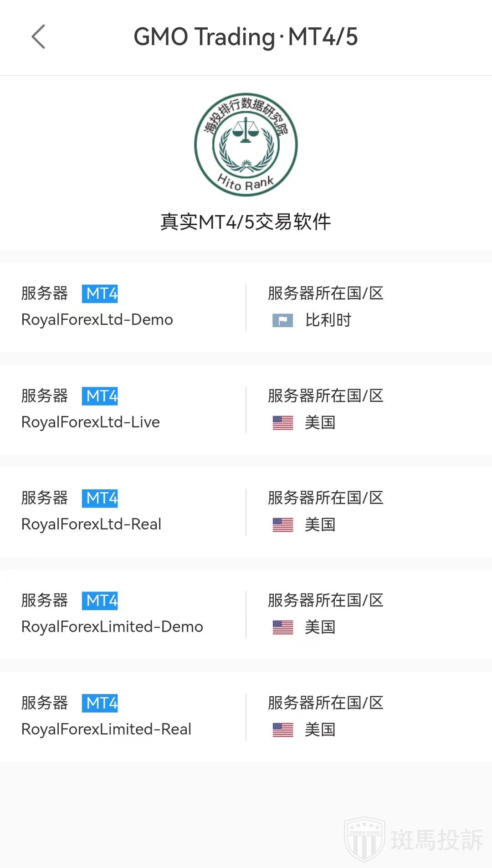This screenshot has height=868, width=492.
Task: Open the RoyalForexLtd-Real server entry
Action: click(91, 524)
